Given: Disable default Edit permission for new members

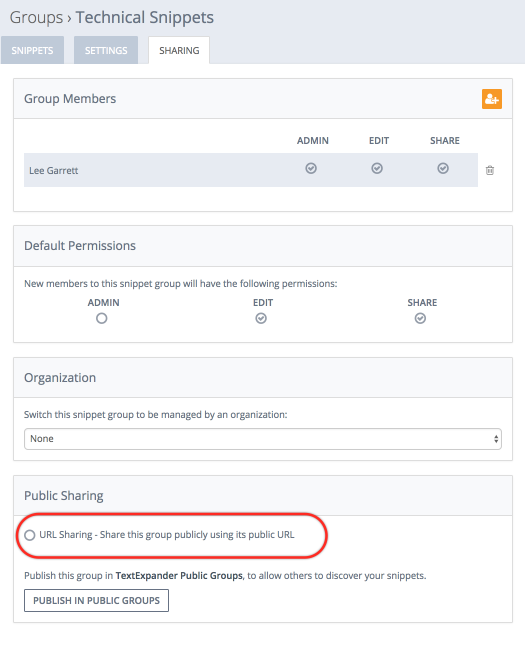Looking at the screenshot, I should tap(261, 318).
